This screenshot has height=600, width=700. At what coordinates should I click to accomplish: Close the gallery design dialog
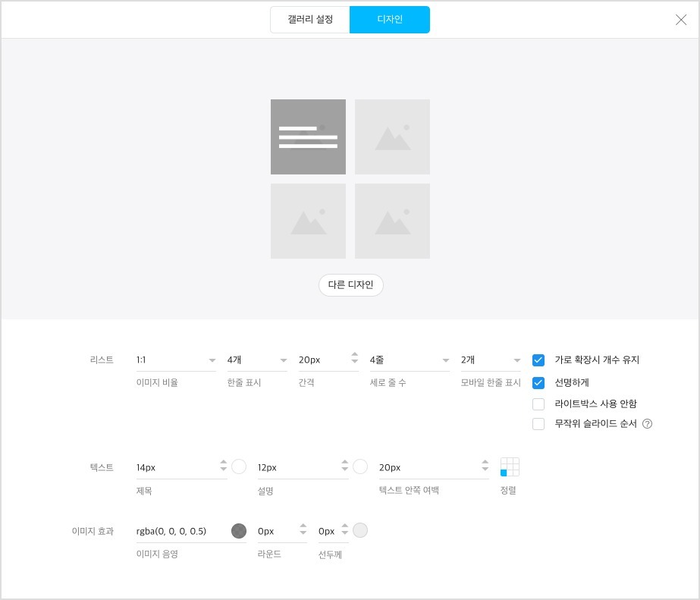click(681, 20)
